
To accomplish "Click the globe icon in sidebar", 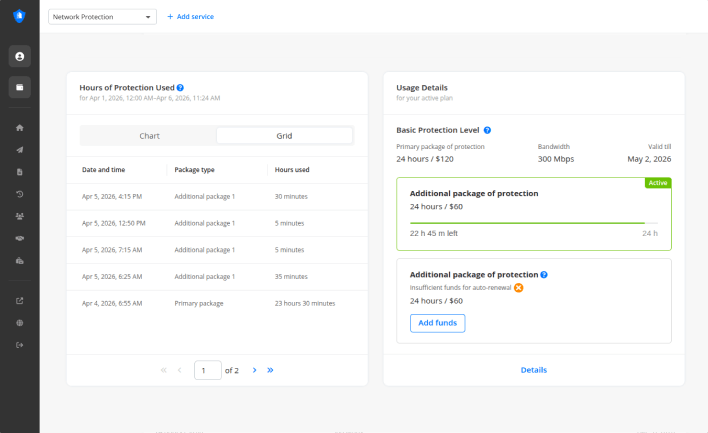I will coord(20,323).
